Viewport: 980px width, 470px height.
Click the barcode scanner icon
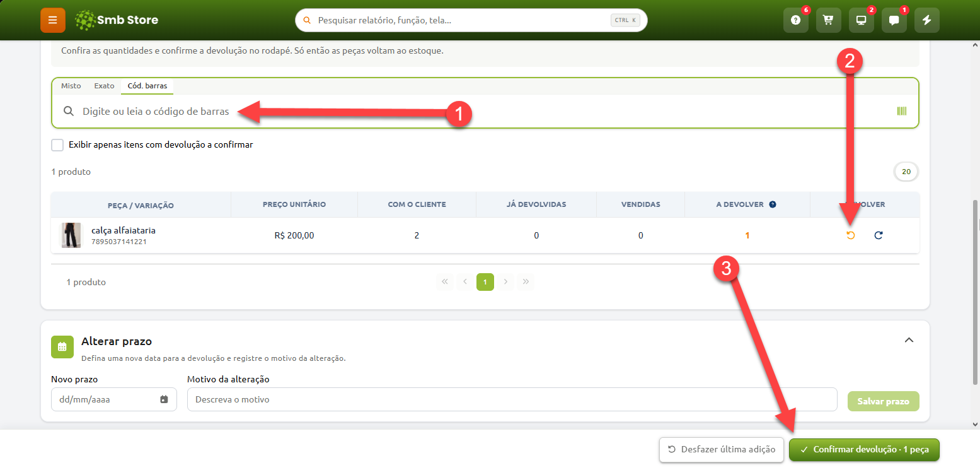[902, 111]
